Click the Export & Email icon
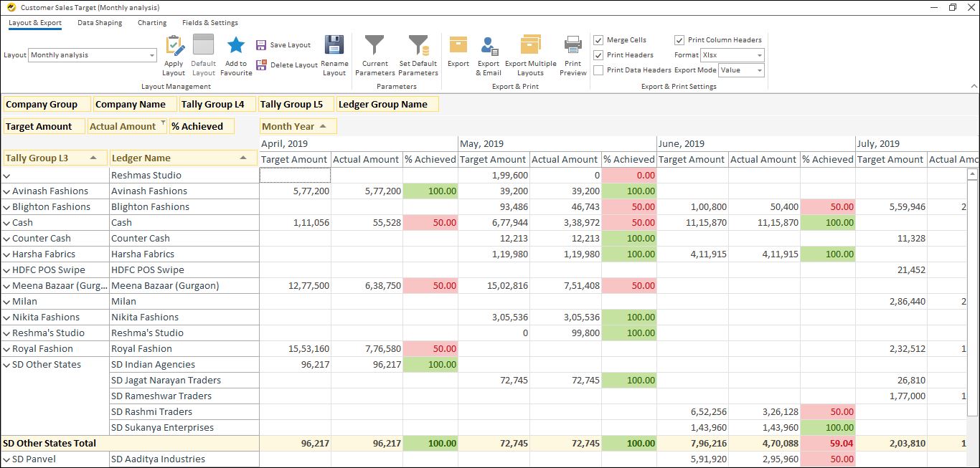 click(x=489, y=54)
